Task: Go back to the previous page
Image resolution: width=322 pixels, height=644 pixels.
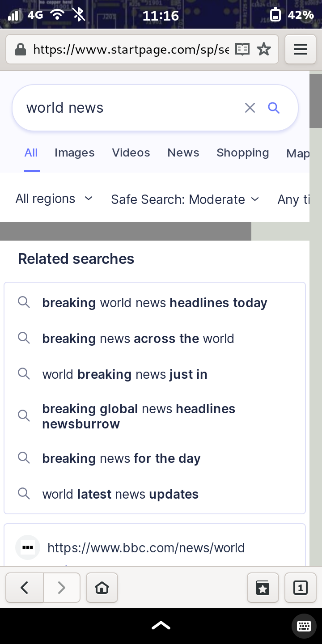Action: coord(25,588)
